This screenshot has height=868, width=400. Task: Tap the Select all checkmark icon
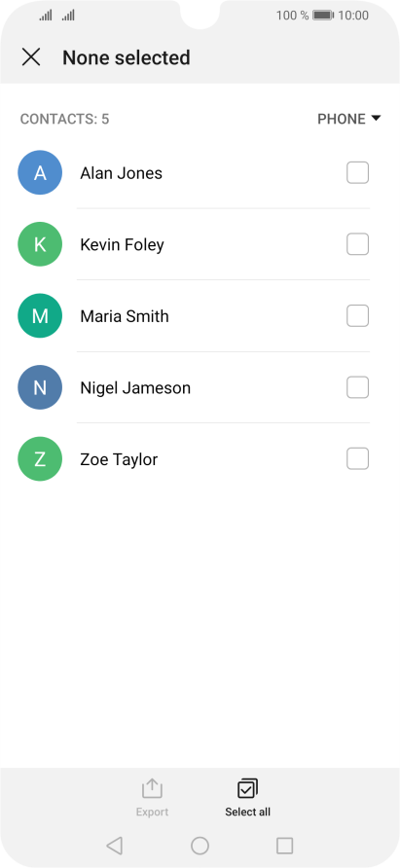point(247,789)
